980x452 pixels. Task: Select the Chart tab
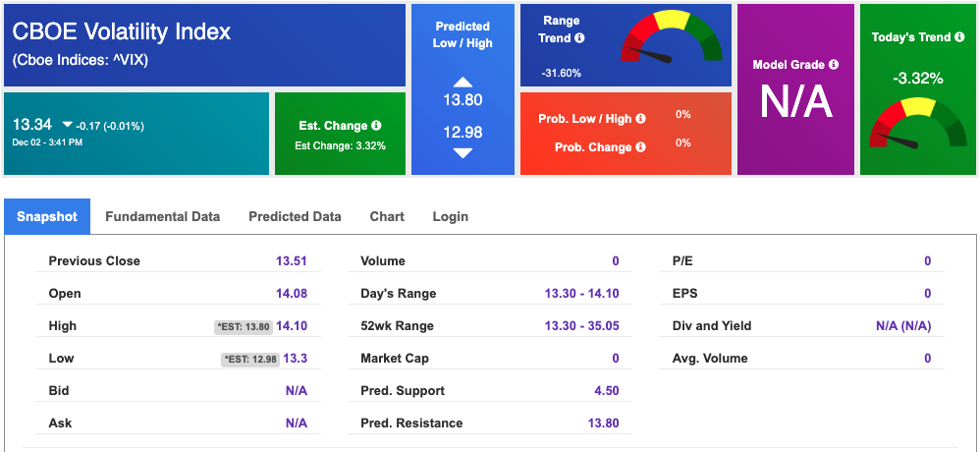coord(387,216)
